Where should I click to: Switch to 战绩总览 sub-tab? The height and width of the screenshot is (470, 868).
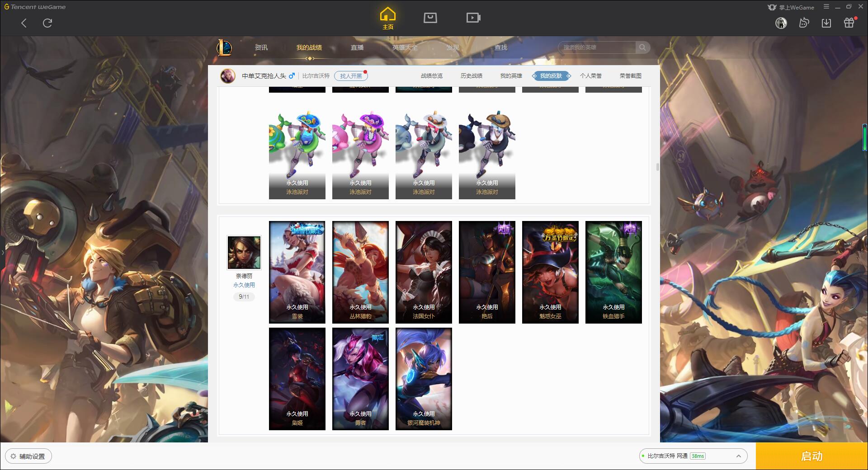pyautogui.click(x=432, y=76)
